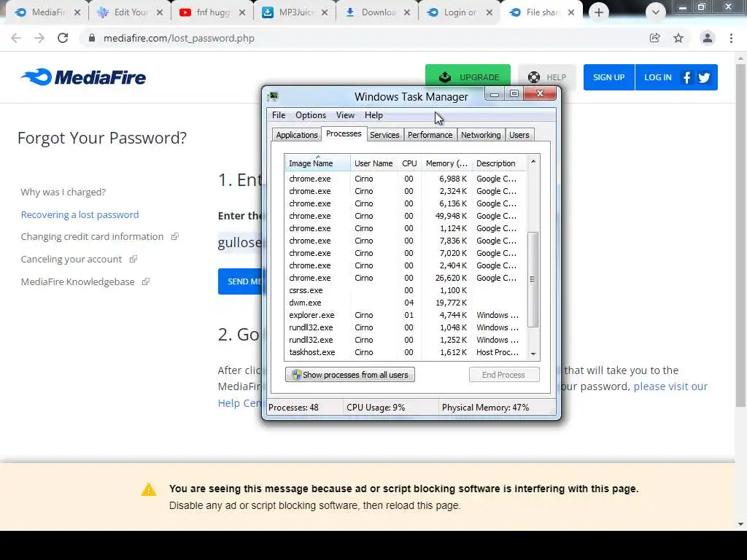The image size is (747, 560).
Task: Switch to the Networking tab
Action: coord(481,135)
